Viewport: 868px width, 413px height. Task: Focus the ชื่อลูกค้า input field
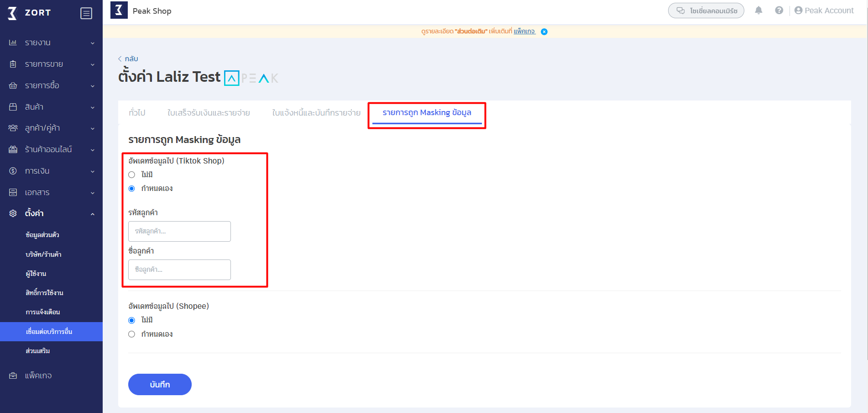tap(179, 270)
